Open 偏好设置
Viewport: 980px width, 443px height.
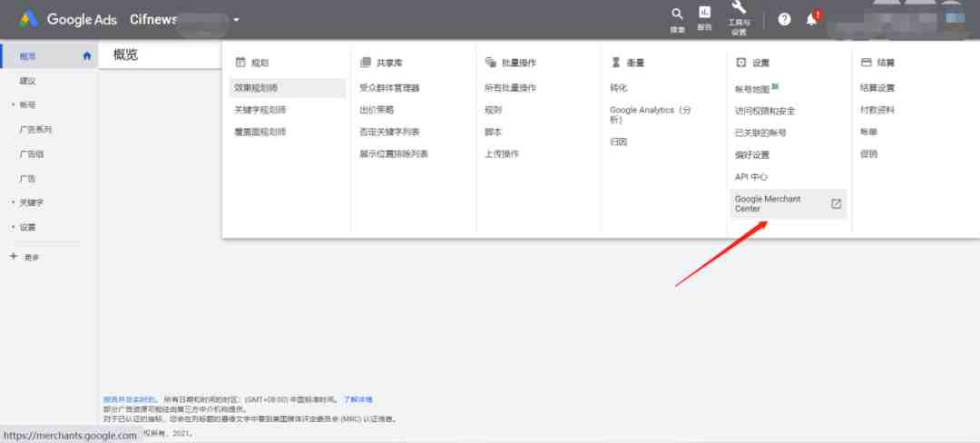(752, 155)
